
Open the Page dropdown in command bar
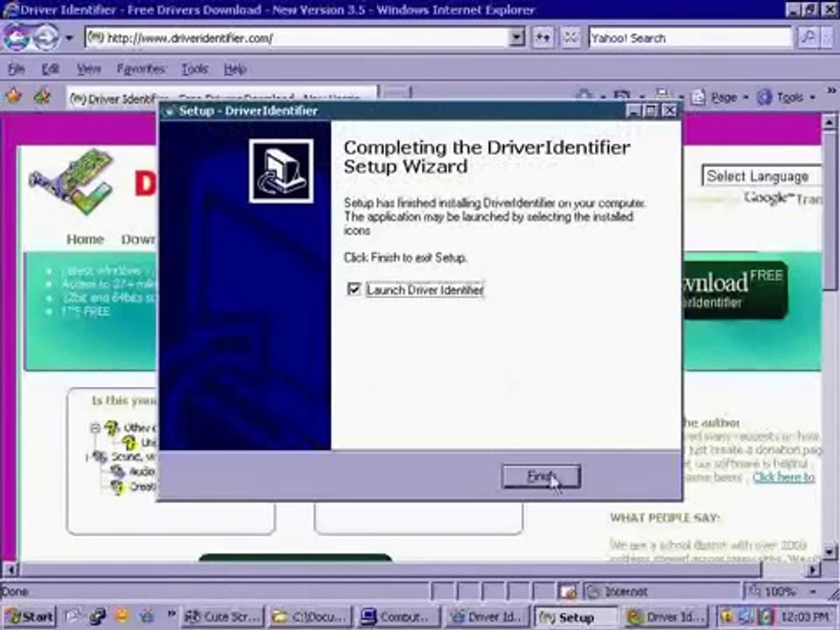720,97
